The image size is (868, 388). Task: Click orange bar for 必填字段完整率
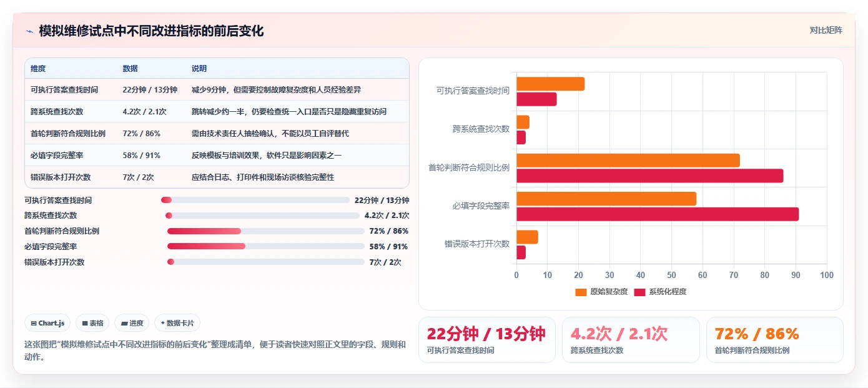click(606, 199)
